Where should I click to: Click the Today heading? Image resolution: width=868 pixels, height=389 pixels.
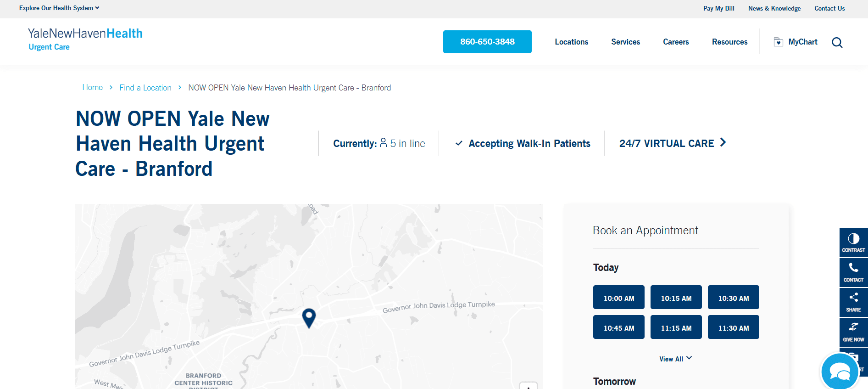(x=606, y=267)
